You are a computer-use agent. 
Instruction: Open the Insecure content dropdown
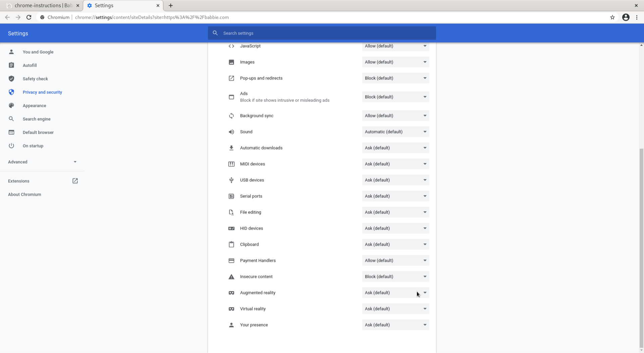pyautogui.click(x=395, y=277)
